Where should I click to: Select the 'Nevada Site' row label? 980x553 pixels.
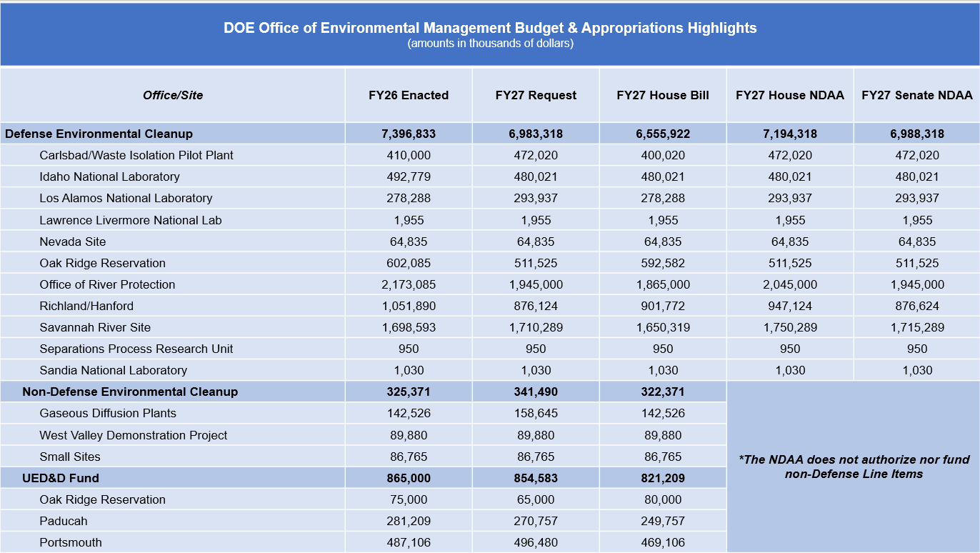pos(73,241)
